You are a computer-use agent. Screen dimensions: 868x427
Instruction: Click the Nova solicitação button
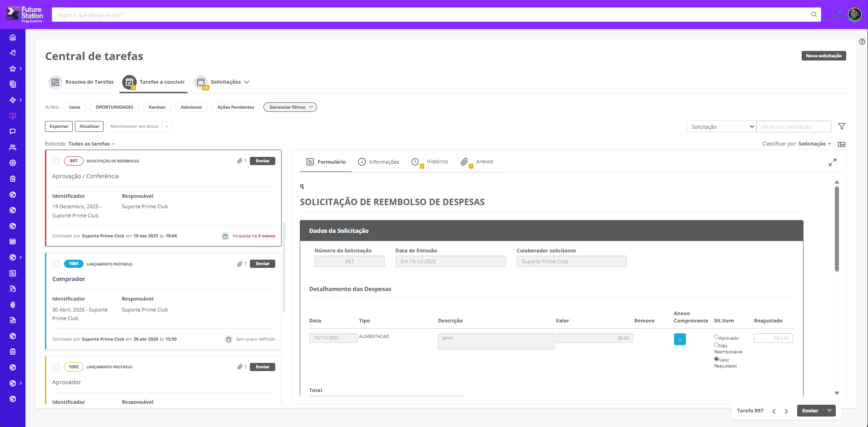tap(823, 56)
